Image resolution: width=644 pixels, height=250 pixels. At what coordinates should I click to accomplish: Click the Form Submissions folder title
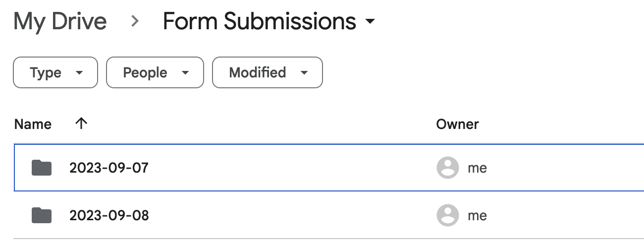tap(259, 22)
